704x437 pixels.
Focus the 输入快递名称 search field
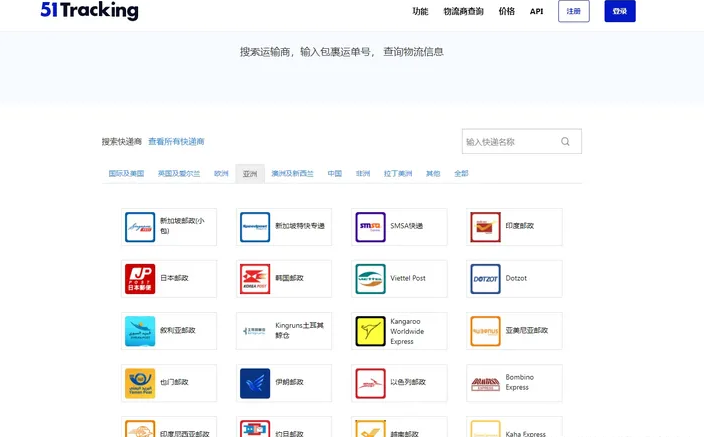[510, 142]
